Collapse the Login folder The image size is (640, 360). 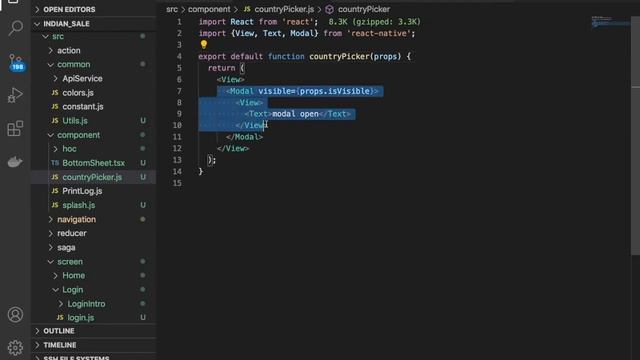click(94, 289)
